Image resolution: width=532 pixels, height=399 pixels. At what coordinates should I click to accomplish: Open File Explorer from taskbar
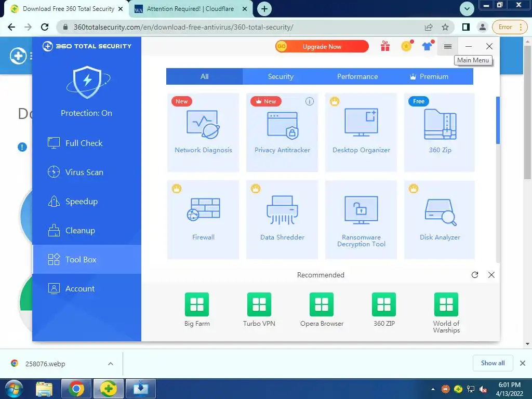click(45, 389)
